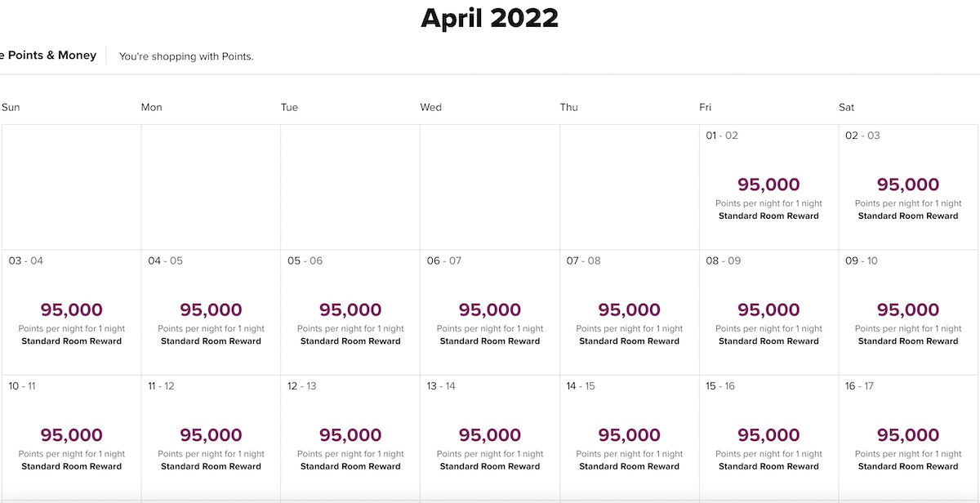This screenshot has width=980, height=503.
Task: Pick the 16 - 17 Saturday night
Action: (908, 438)
